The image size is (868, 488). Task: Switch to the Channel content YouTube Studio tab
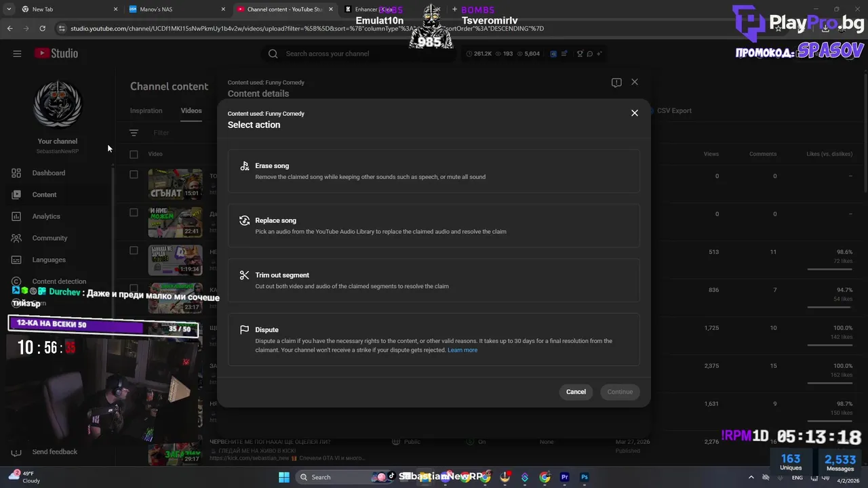point(285,9)
